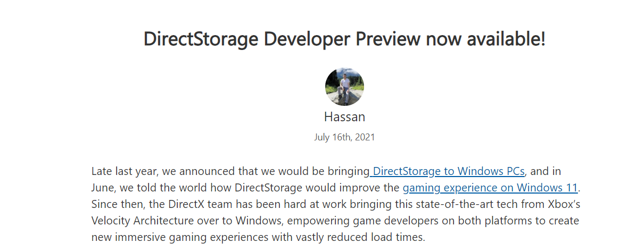This screenshot has height=251, width=644.
Task: Click Hassan's circular author profile photo
Action: (x=344, y=87)
